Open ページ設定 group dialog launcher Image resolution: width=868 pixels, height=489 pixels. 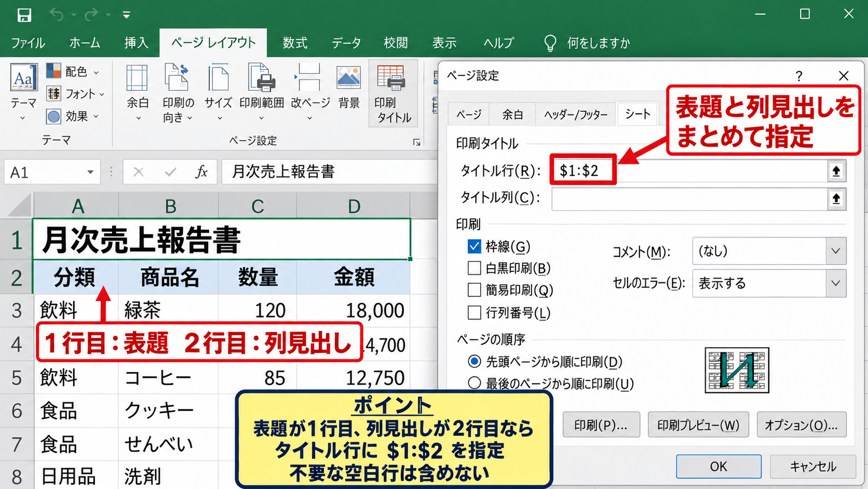pyautogui.click(x=416, y=142)
